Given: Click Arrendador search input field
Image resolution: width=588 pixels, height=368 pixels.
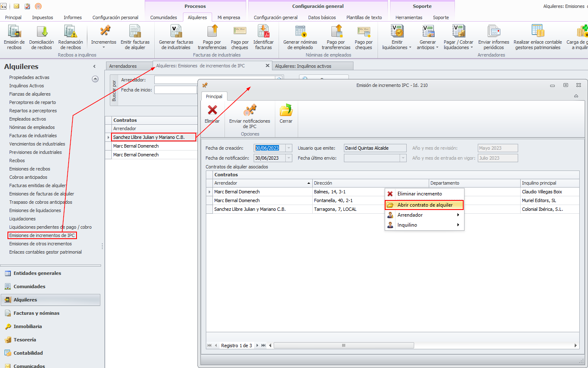Looking at the screenshot, I should pyautogui.click(x=215, y=79).
